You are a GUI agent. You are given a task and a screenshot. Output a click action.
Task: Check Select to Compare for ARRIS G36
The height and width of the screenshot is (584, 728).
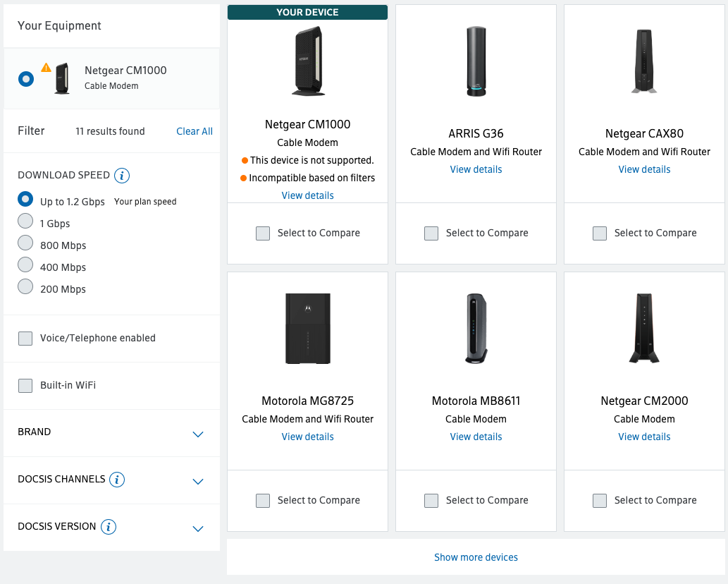[431, 233]
